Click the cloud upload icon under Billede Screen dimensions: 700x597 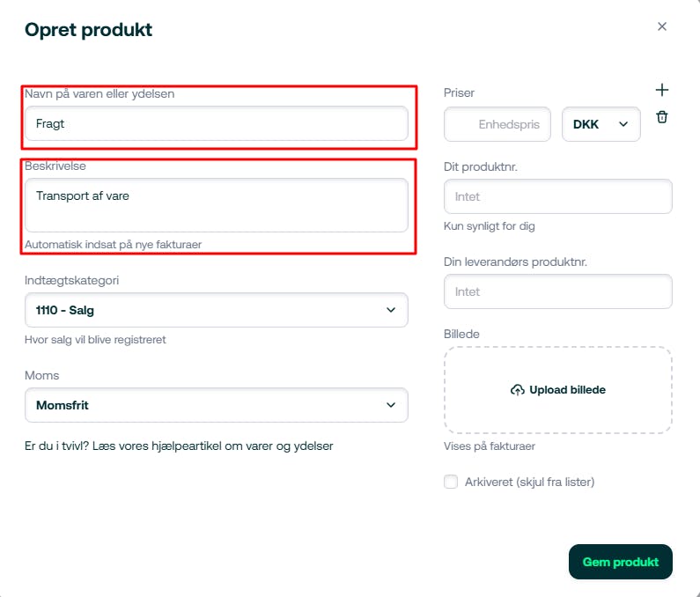point(517,390)
